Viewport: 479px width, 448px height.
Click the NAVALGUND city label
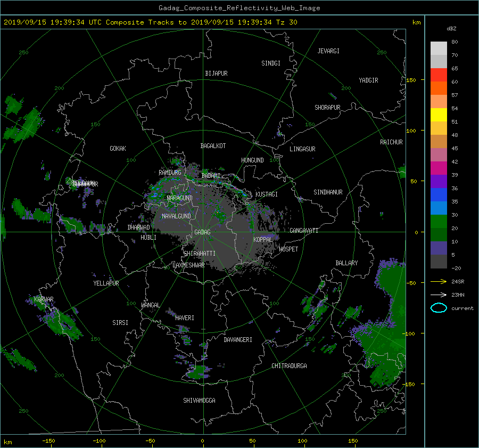pos(176,216)
